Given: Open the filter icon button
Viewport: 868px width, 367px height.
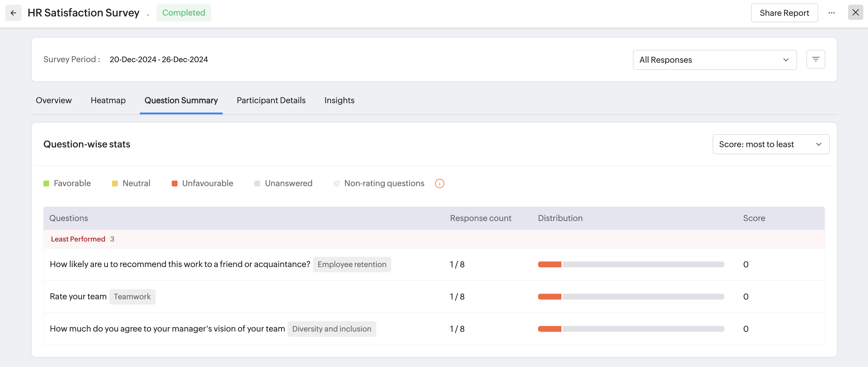Looking at the screenshot, I should (x=816, y=59).
